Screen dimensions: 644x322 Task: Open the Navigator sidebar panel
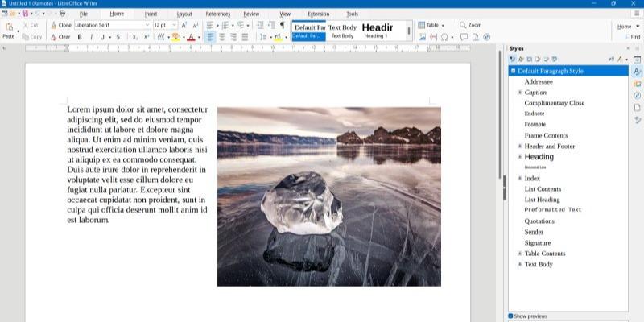[637, 96]
